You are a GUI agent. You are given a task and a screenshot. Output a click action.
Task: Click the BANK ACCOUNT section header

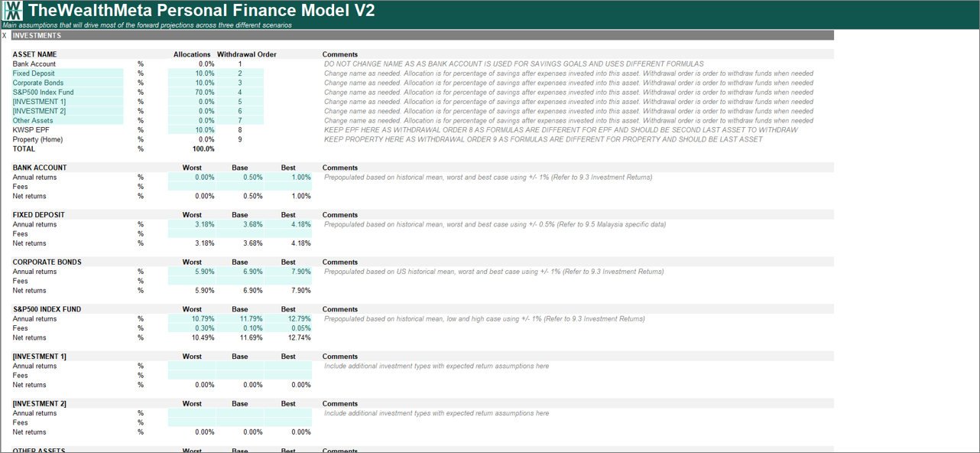(40, 168)
